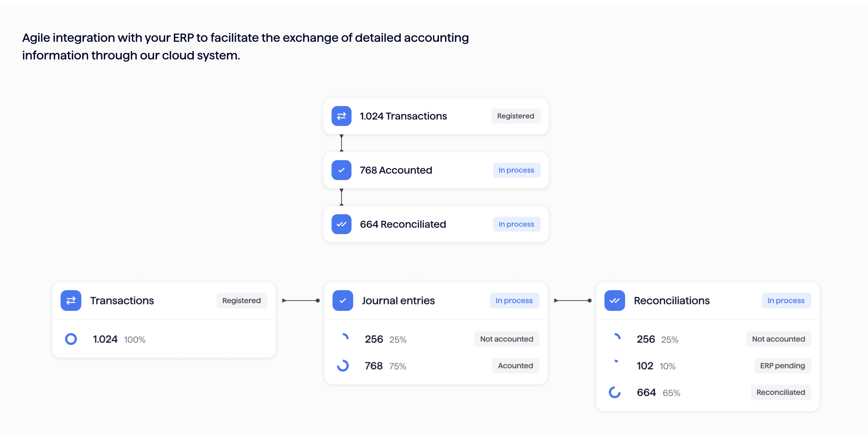Click In process badge on 768 Accounted

coord(516,170)
